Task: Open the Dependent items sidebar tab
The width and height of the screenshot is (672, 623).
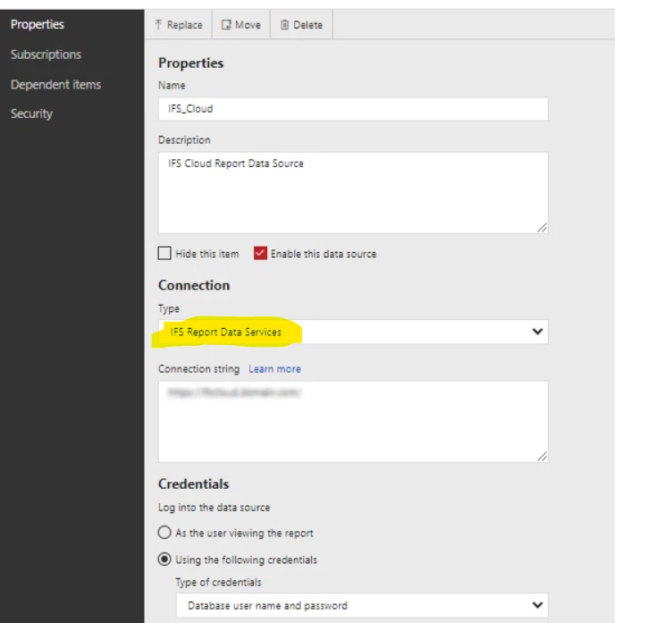Action: pos(55,85)
